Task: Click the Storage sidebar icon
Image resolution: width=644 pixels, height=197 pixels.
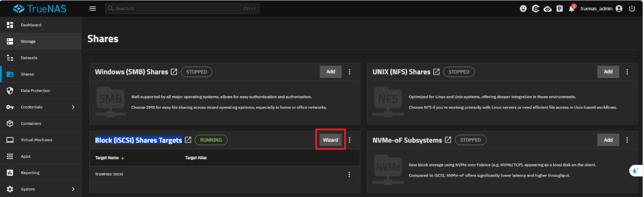Action: (x=10, y=41)
